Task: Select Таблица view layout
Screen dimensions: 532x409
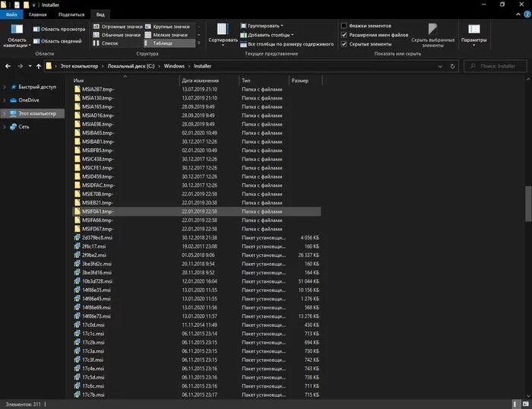Action: 169,43
